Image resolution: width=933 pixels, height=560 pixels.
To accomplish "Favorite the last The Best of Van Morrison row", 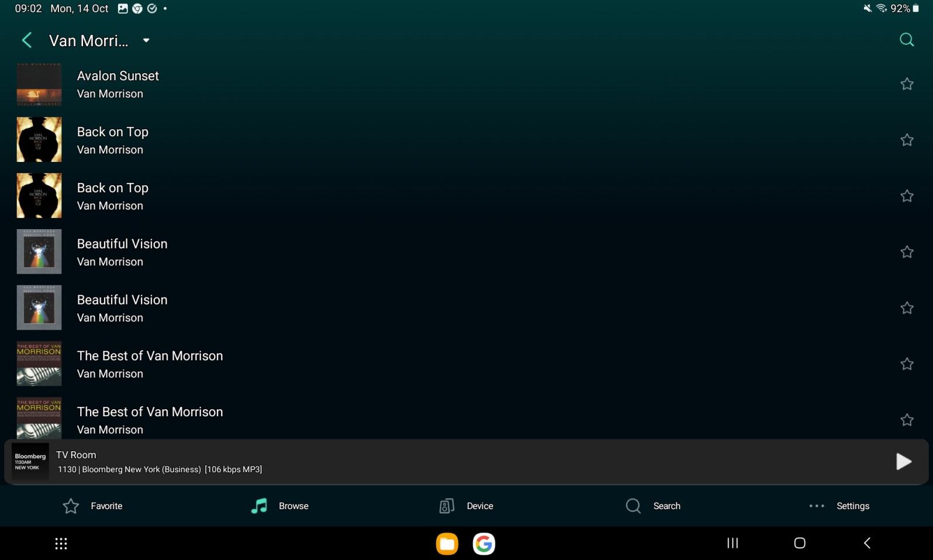I will point(907,420).
